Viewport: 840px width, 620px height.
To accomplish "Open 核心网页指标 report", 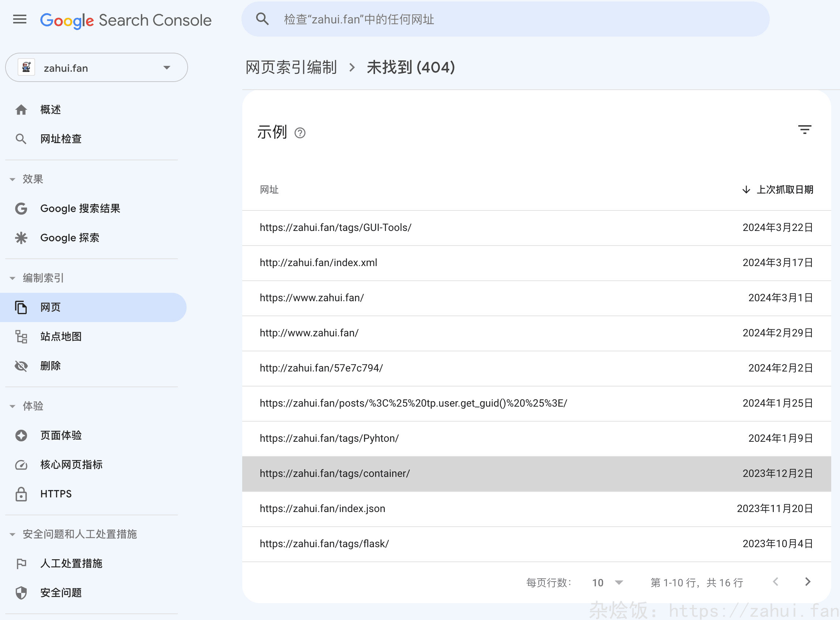I will pyautogui.click(x=71, y=464).
